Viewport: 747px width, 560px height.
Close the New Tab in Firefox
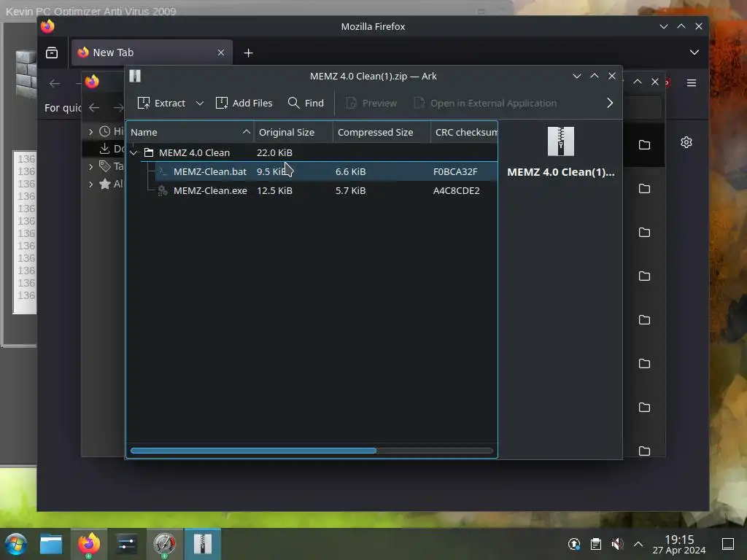tap(221, 52)
